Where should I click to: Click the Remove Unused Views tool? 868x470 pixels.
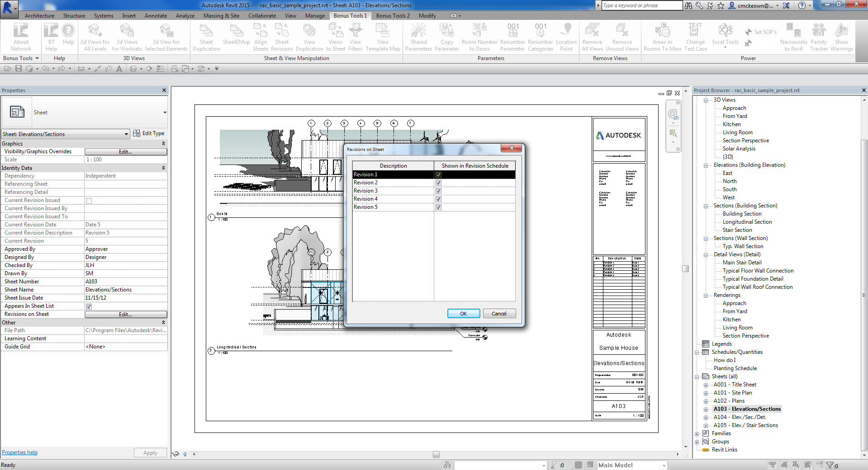pos(622,36)
